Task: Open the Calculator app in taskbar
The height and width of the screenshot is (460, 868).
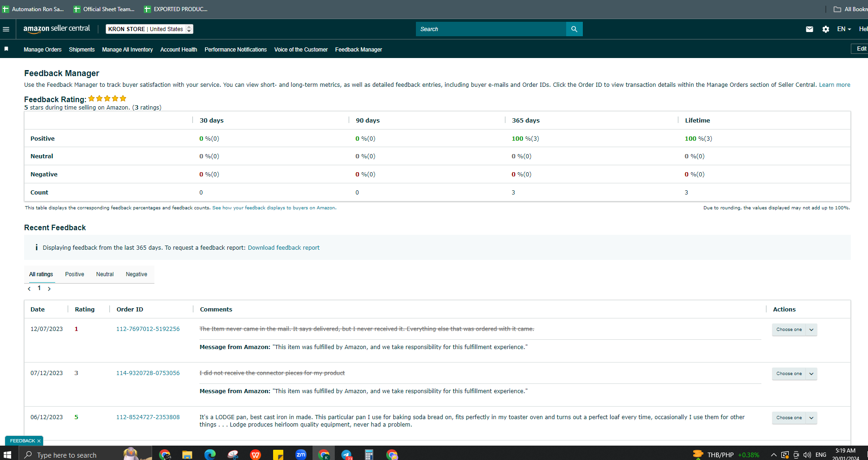Action: [x=369, y=454]
